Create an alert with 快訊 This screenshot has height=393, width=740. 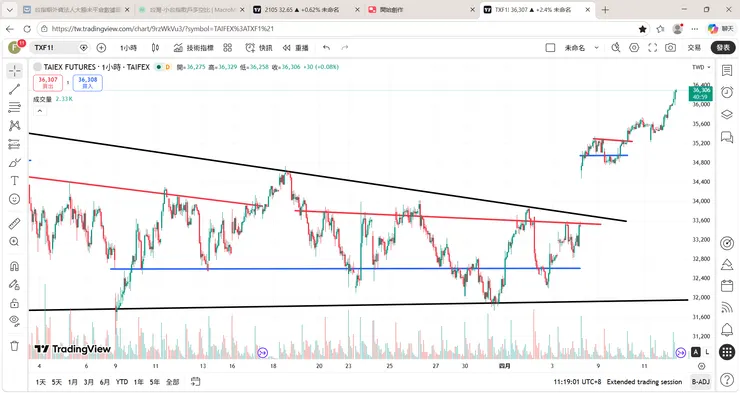click(259, 48)
